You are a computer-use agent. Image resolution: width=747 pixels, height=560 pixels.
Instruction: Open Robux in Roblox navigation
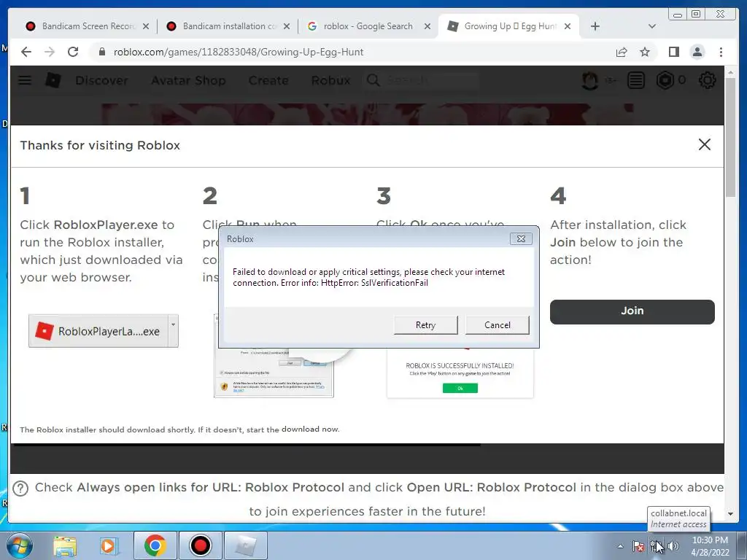coord(330,80)
